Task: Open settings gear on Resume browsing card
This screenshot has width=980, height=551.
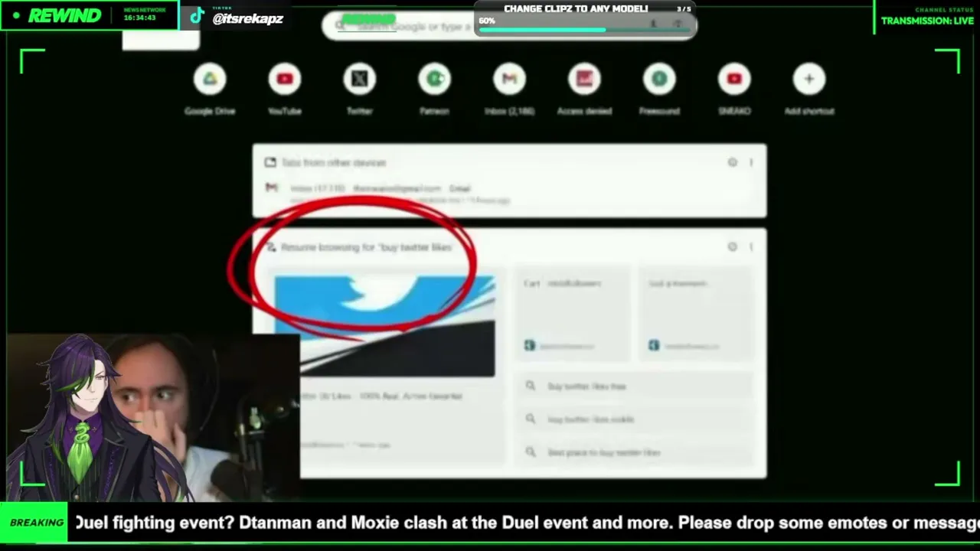Action: (733, 246)
